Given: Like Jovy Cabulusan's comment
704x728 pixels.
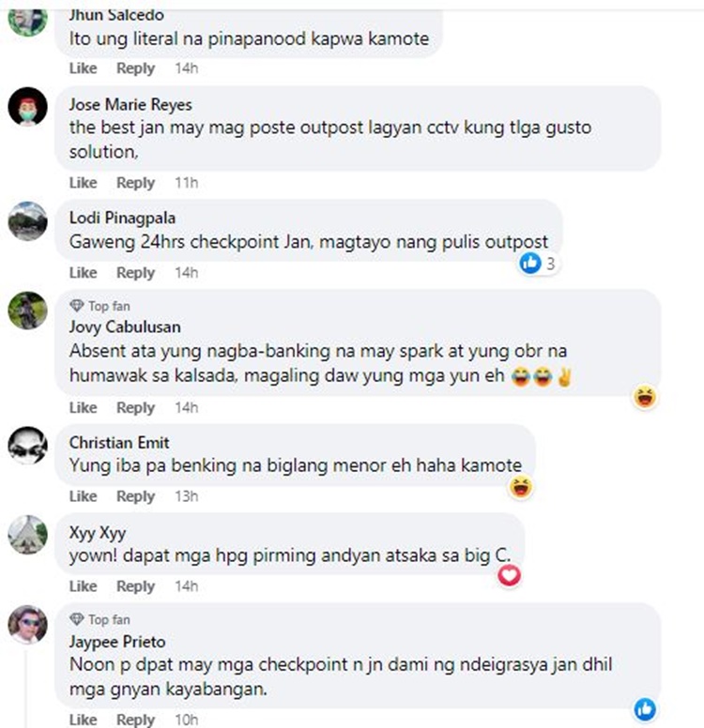Looking at the screenshot, I should 84,408.
